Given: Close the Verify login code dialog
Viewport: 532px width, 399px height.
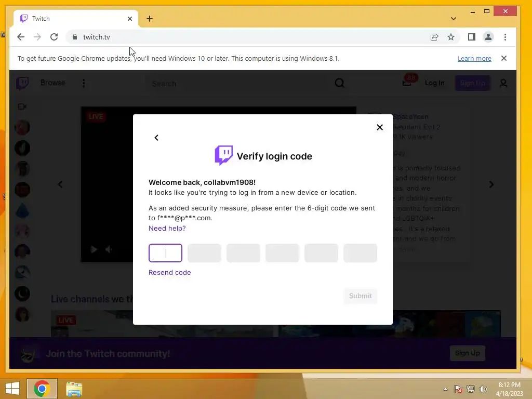Looking at the screenshot, I should tap(380, 127).
